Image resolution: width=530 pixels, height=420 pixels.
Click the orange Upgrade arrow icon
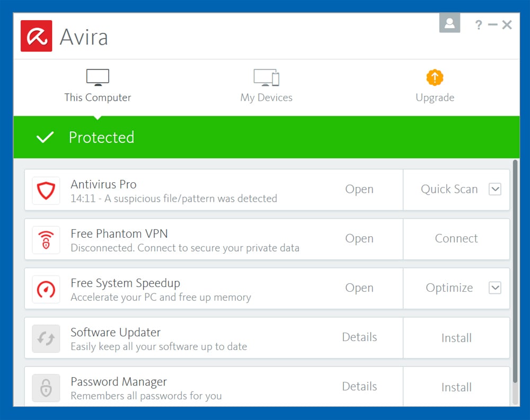tap(435, 77)
